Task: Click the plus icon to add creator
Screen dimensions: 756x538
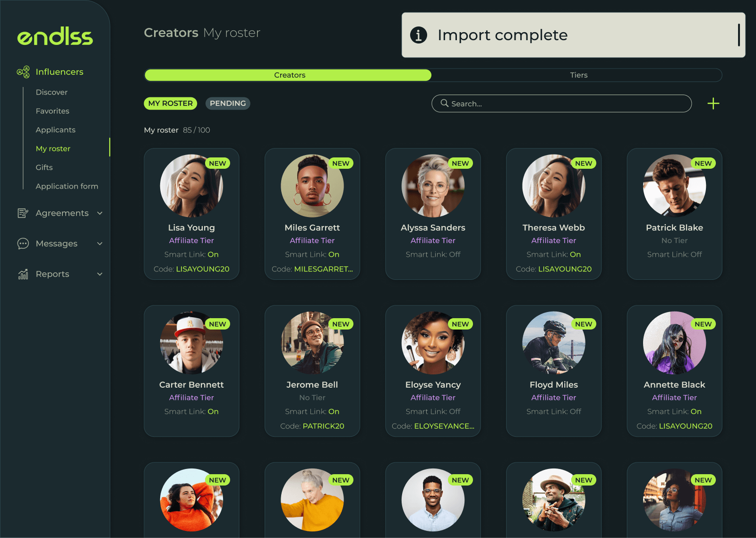Action: pyautogui.click(x=713, y=104)
